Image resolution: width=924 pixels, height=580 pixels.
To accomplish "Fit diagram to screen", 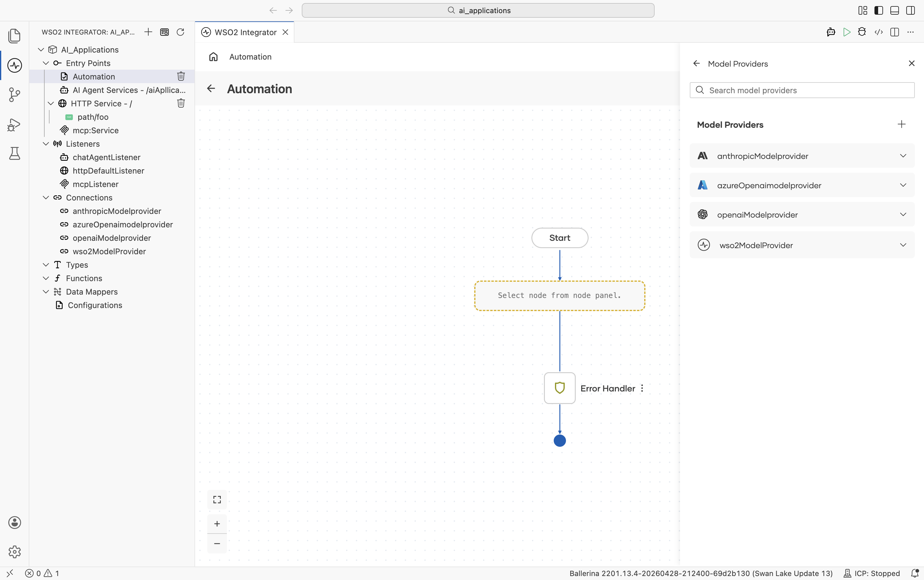I will click(x=217, y=499).
